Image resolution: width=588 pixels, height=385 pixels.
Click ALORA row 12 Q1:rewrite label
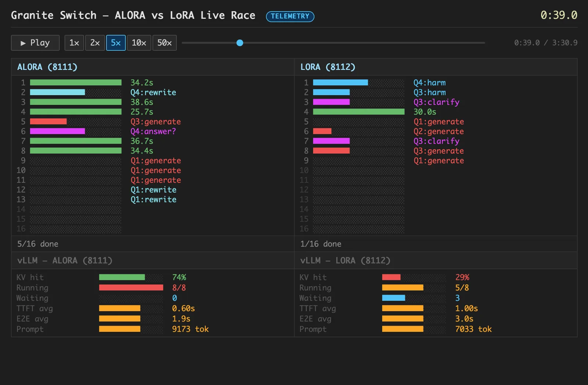click(154, 190)
